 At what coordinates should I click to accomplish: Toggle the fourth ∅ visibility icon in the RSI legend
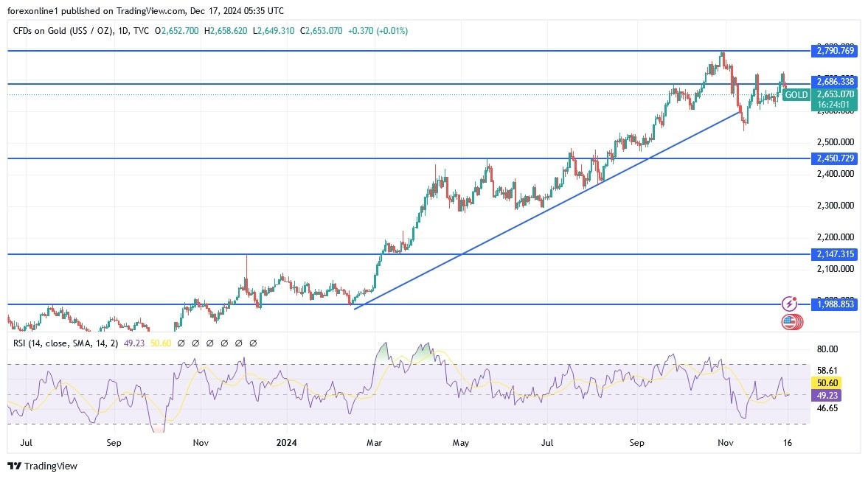[x=224, y=343]
